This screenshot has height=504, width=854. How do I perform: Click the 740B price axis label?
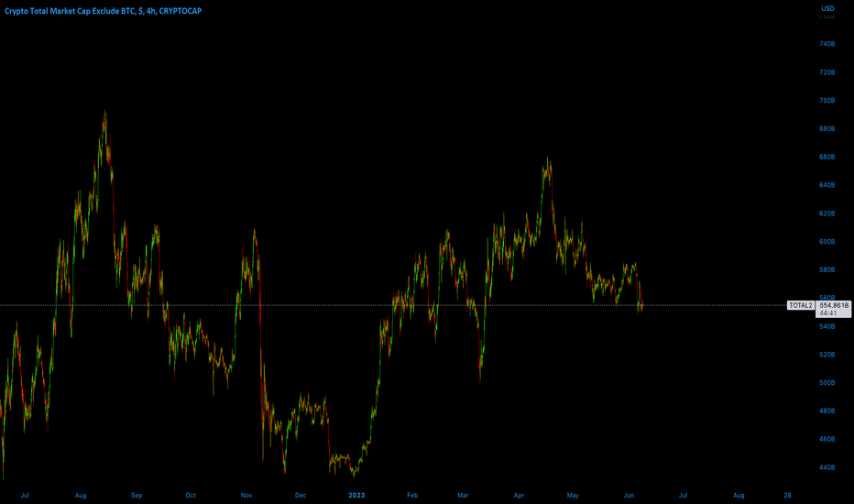click(x=827, y=44)
